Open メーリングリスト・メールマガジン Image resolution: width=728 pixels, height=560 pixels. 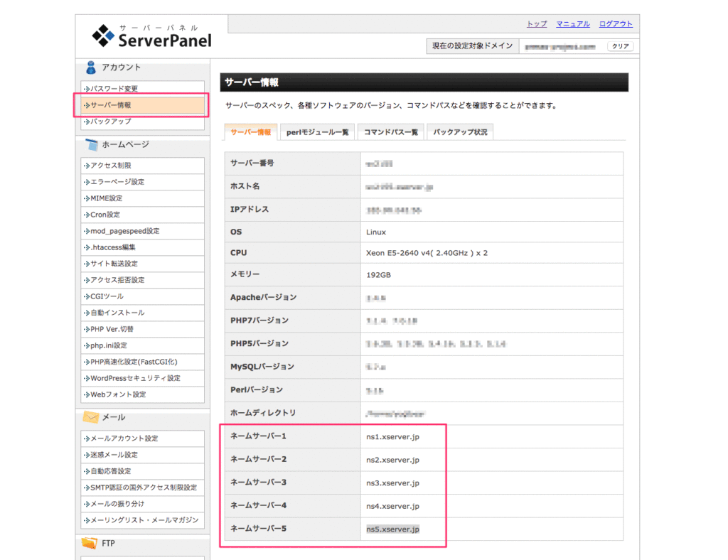142,520
